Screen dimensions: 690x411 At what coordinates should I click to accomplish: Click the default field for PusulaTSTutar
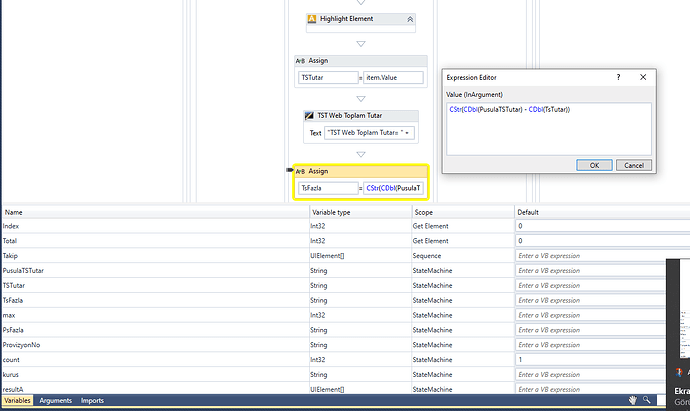coord(591,271)
